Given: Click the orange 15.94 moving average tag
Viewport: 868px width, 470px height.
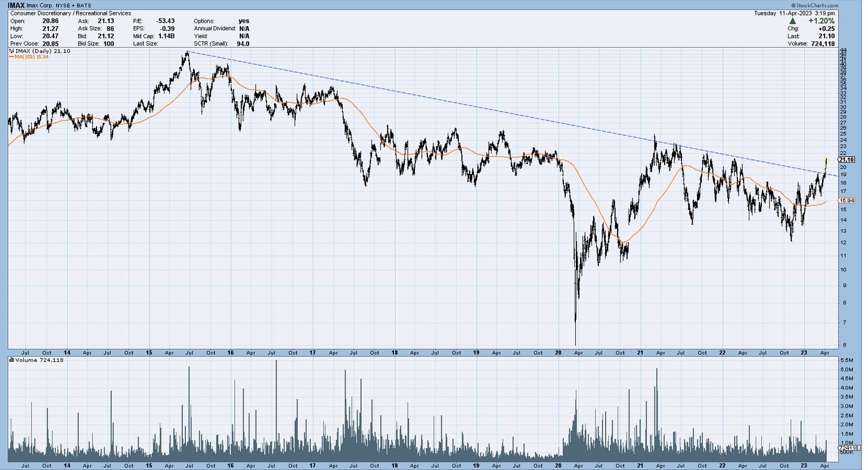Looking at the screenshot, I should click(x=847, y=201).
